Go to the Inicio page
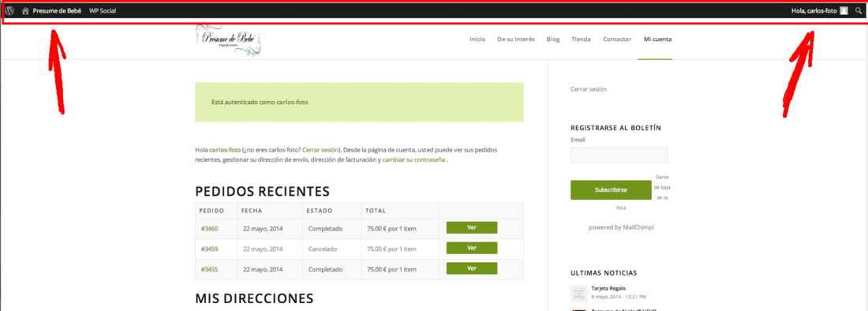Screen dimensions: 868x311 pyautogui.click(x=477, y=39)
